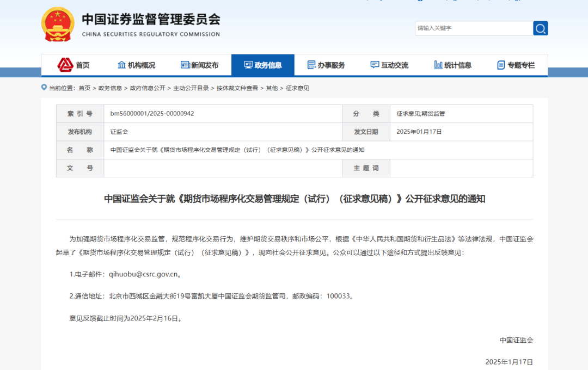
Task: Click 征求意见 at the breadcrumb end
Action: click(297, 88)
